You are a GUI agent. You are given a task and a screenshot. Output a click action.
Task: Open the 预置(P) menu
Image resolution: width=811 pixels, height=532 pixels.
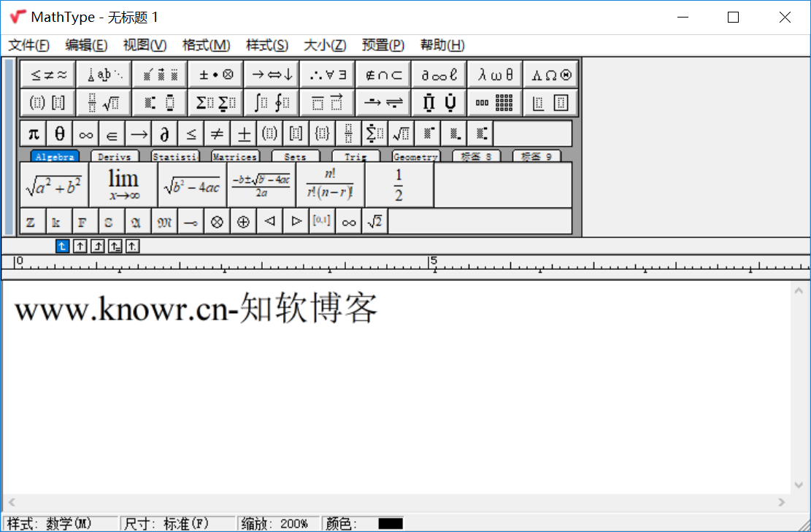(x=383, y=45)
